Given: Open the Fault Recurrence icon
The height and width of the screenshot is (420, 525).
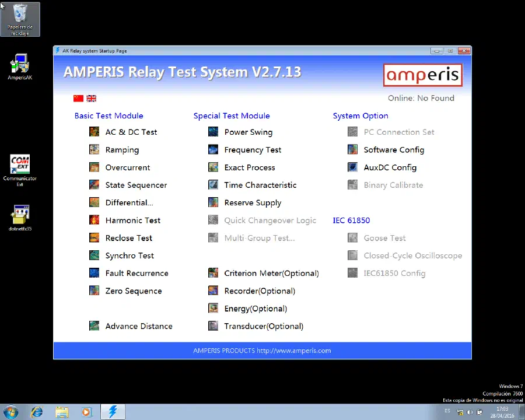Looking at the screenshot, I should [94, 273].
